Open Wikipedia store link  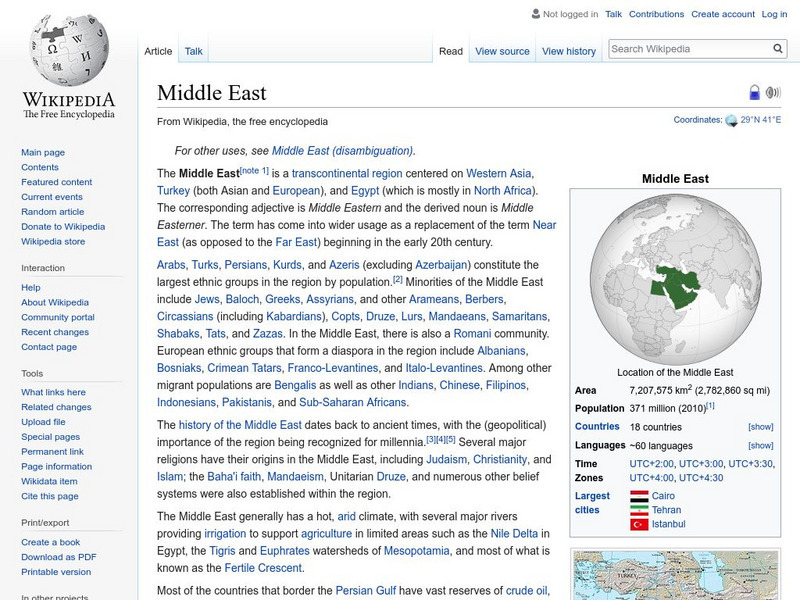(53, 241)
